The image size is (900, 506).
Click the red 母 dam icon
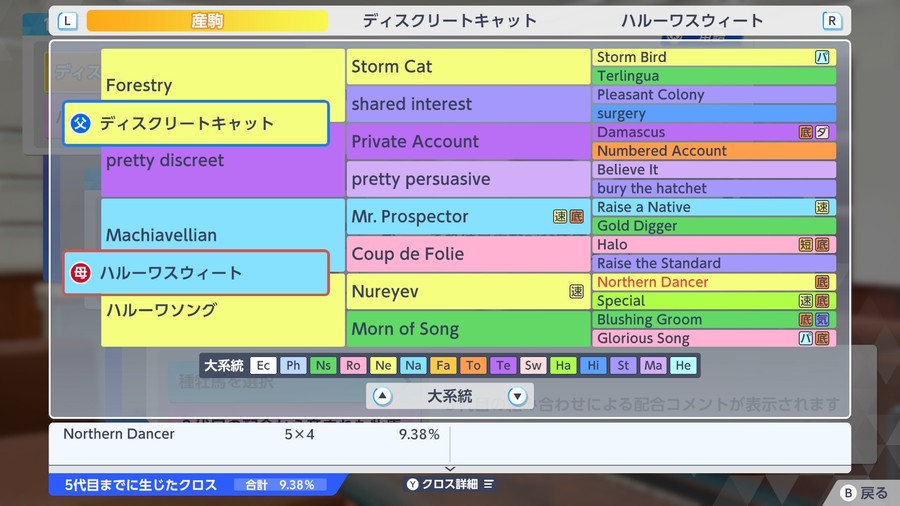[80, 273]
